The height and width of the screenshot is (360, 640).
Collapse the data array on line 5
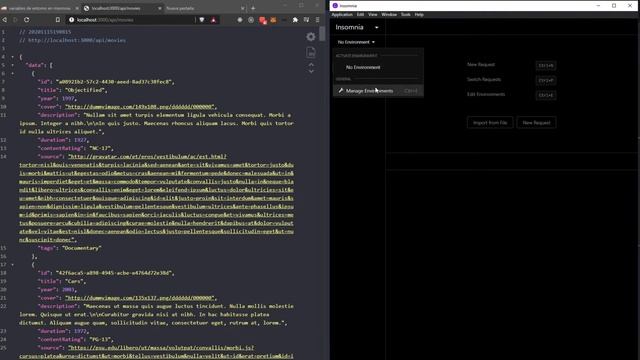click(x=12, y=65)
